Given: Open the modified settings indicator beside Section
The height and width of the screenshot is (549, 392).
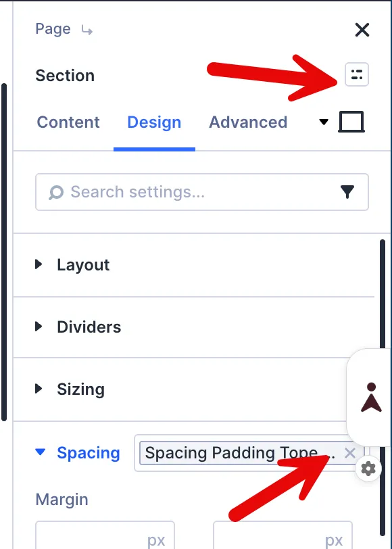Looking at the screenshot, I should pos(357,74).
